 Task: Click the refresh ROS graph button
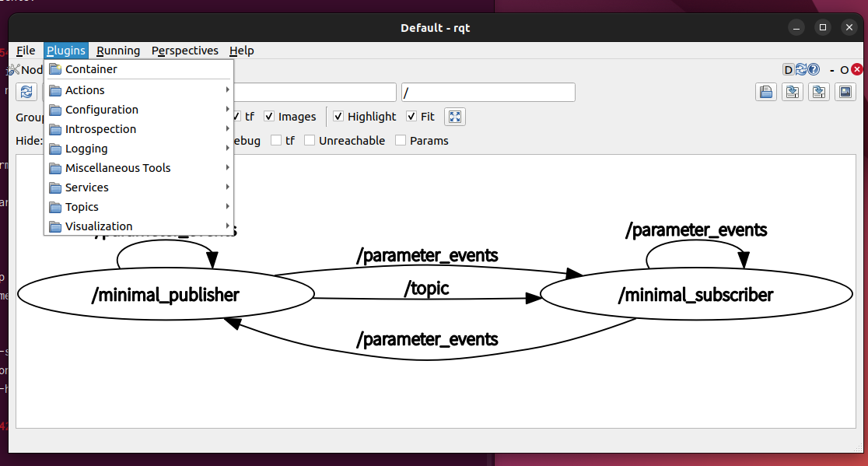(x=27, y=92)
